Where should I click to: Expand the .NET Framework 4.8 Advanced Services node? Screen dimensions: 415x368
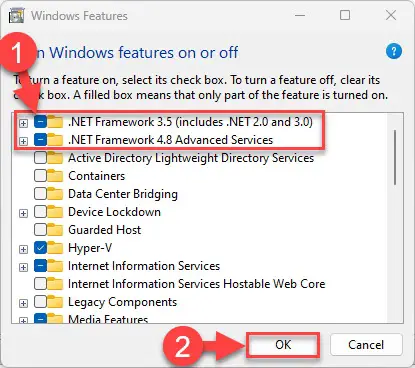tap(23, 141)
